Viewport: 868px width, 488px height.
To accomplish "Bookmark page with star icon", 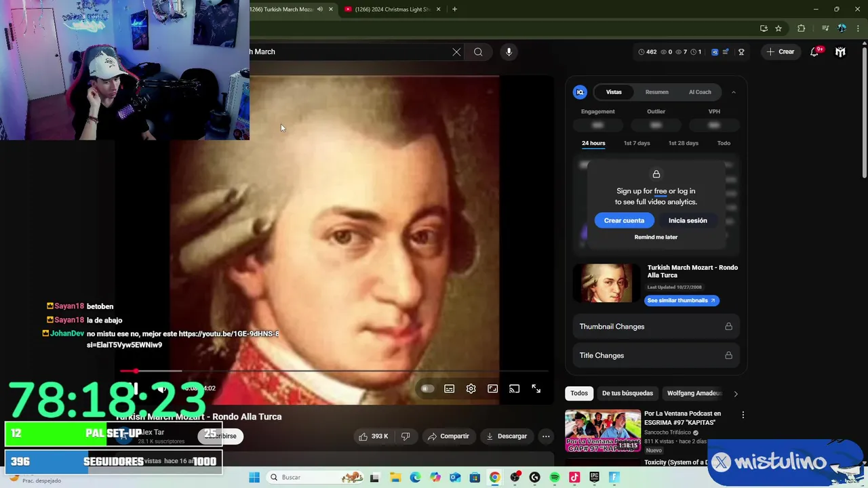I will [x=778, y=28].
